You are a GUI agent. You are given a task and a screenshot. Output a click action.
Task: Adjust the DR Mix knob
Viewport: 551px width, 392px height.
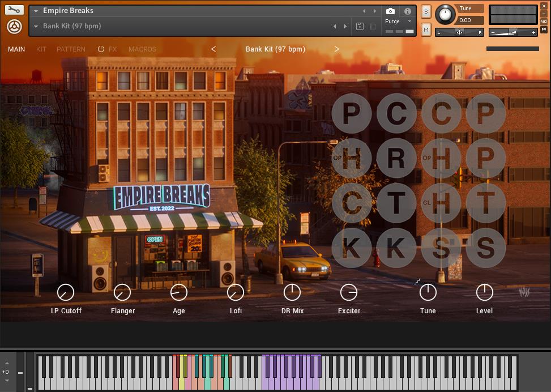click(x=292, y=292)
